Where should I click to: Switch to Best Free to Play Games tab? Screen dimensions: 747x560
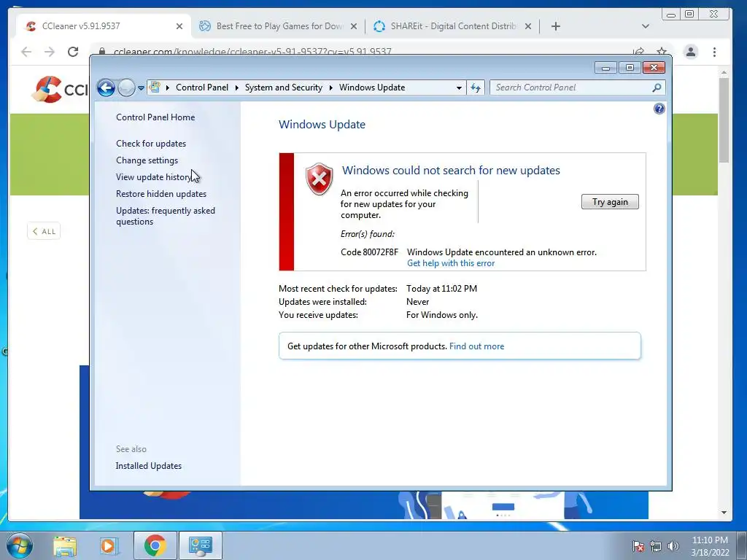tap(278, 26)
